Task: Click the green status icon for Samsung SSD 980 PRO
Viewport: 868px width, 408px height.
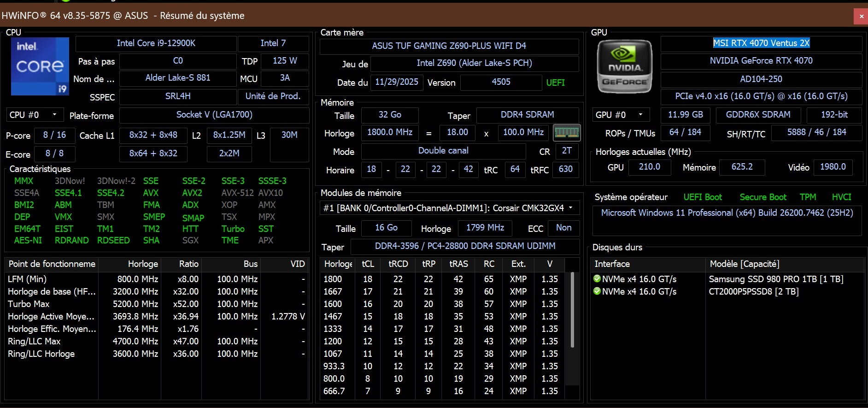Action: tap(597, 278)
